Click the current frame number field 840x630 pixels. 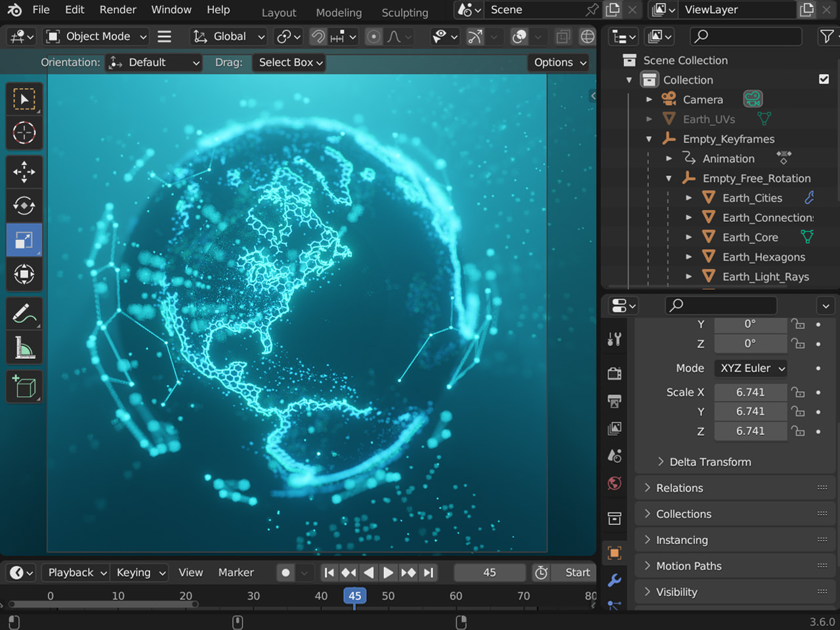tap(490, 573)
